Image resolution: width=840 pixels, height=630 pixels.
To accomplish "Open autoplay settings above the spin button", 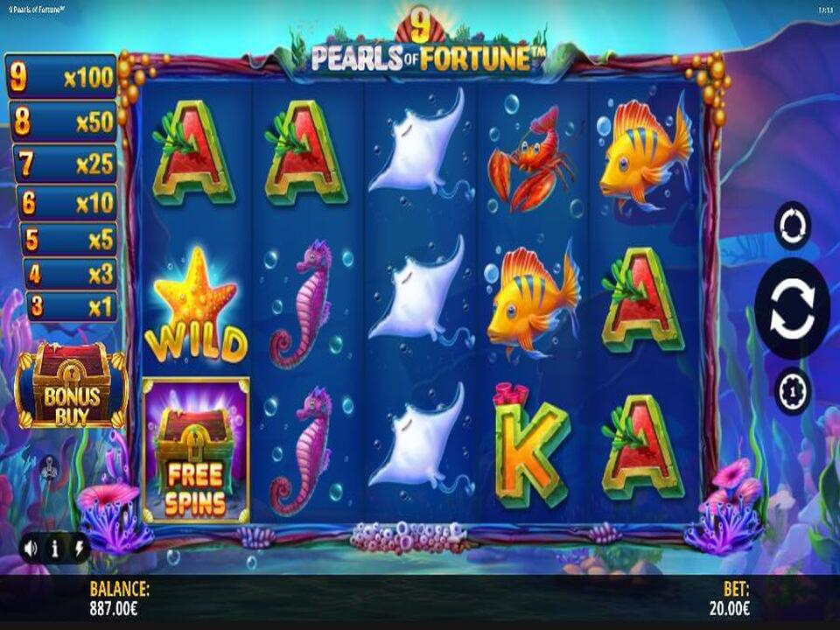I will 793,226.
